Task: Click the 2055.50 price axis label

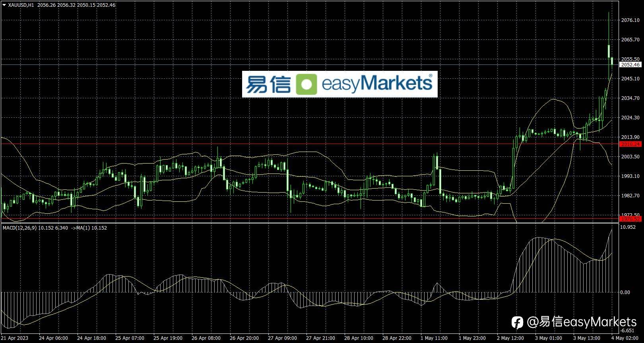Action: (630, 59)
